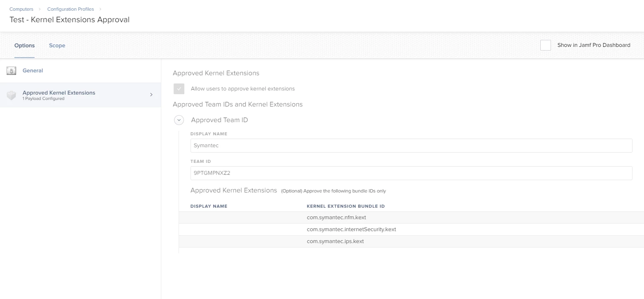Click the Display Name field containing Symantec
The image size is (644, 299).
pos(411,146)
